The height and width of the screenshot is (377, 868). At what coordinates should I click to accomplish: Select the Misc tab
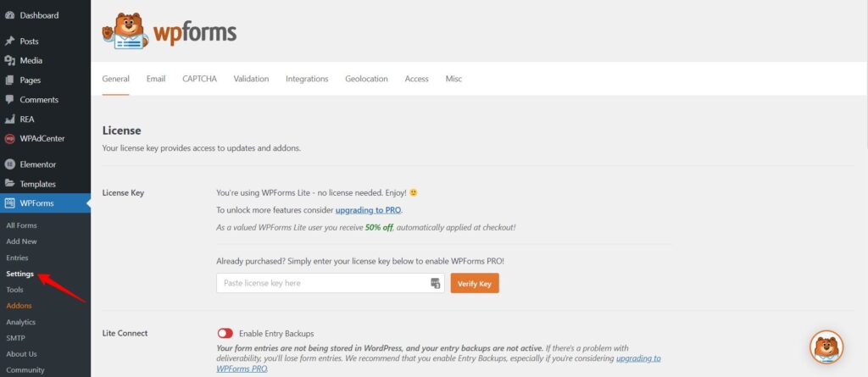point(454,79)
